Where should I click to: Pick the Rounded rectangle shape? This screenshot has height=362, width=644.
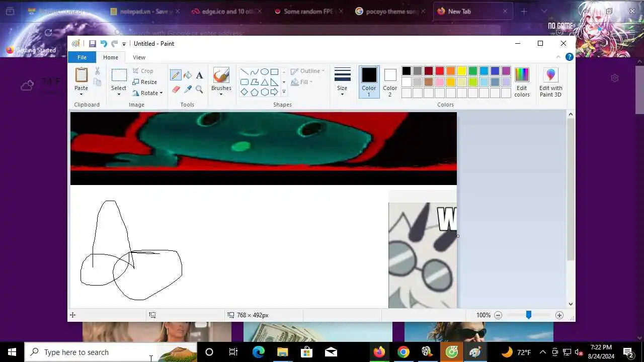click(x=244, y=82)
